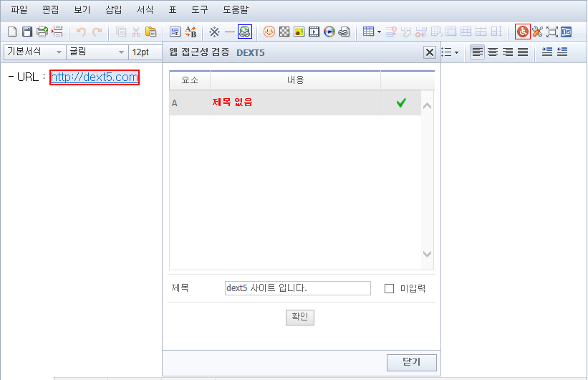Click the list scrollbar up arrow
Image resolution: width=588 pixels, height=380 pixels.
(x=427, y=106)
